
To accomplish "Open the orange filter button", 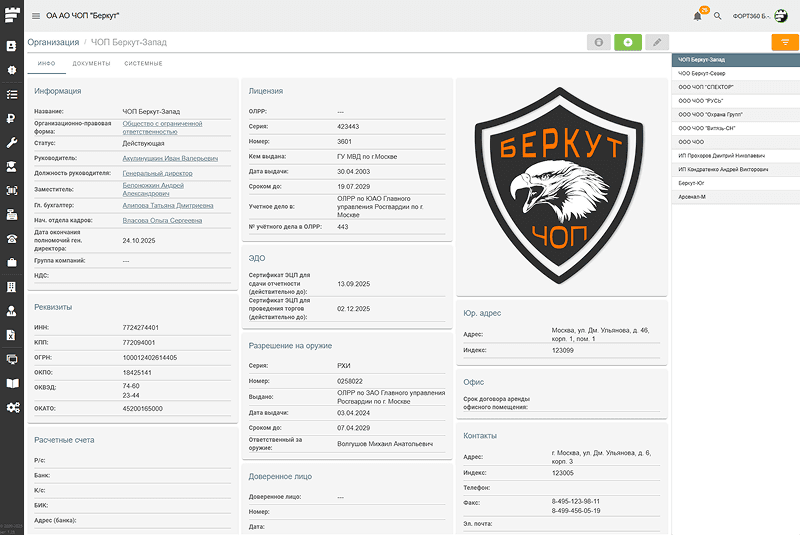I will coord(785,42).
